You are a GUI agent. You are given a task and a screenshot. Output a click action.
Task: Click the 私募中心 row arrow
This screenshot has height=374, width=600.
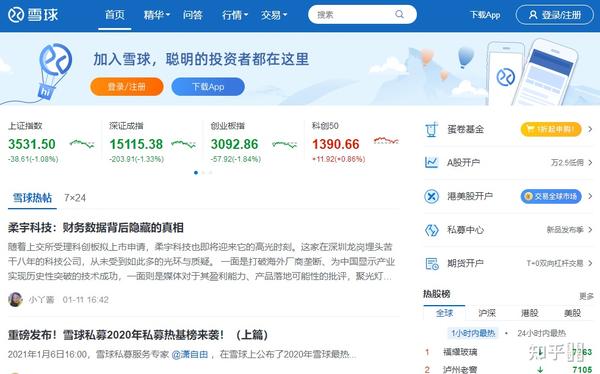coord(590,230)
